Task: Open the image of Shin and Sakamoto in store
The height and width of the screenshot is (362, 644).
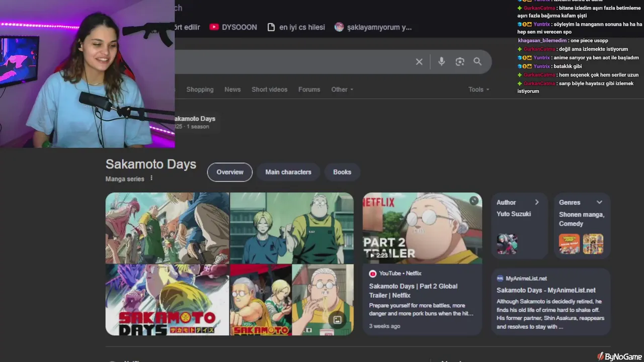Action: pyautogui.click(x=292, y=228)
